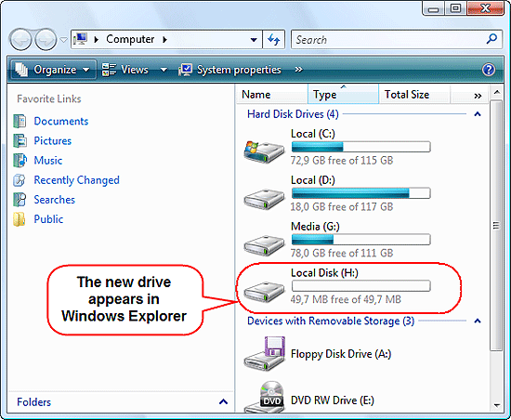Sort by the Total Size column header

tap(414, 95)
